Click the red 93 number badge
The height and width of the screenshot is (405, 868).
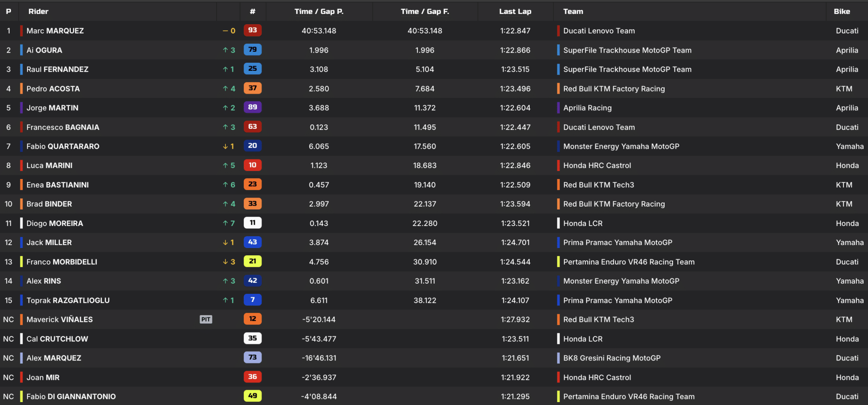(253, 30)
